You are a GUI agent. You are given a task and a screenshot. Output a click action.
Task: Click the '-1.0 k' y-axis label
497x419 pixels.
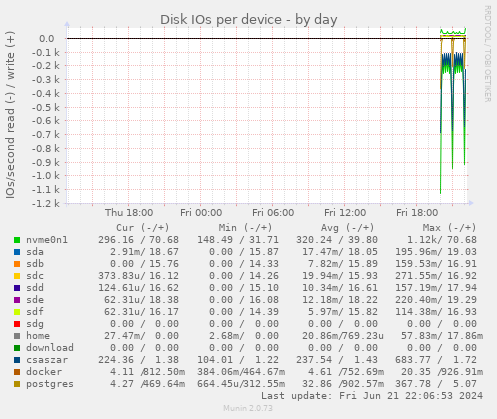(x=46, y=176)
